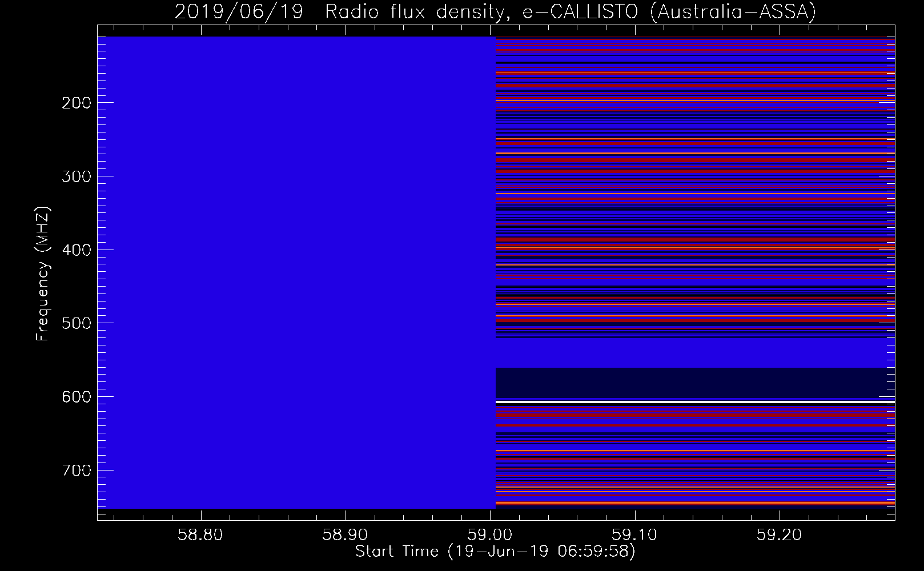Viewport: 924px width, 571px height.
Task: Click the 500 frequency tick label
Action: (77, 323)
